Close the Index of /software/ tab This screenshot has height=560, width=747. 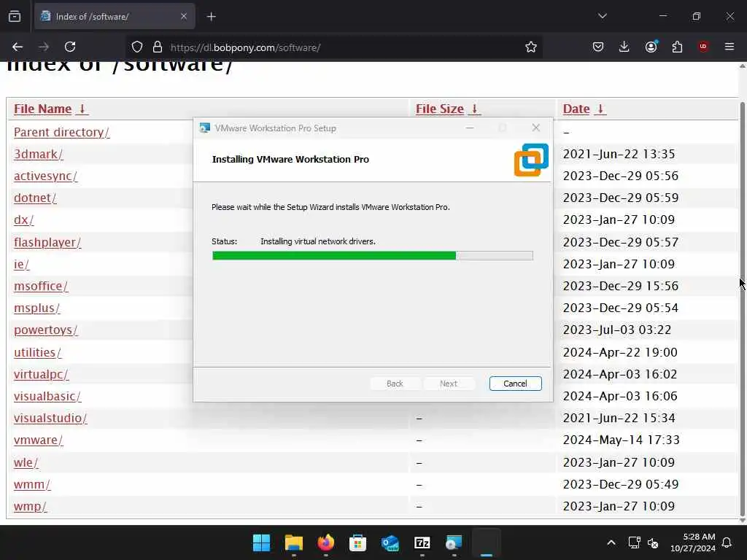184,16
